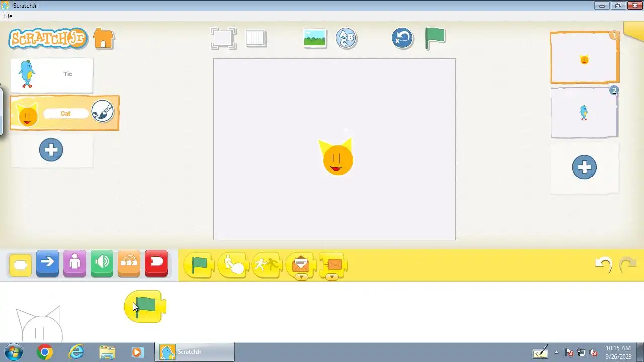Image resolution: width=644 pixels, height=362 pixels.
Task: Select the Tic character
Action: point(52,75)
